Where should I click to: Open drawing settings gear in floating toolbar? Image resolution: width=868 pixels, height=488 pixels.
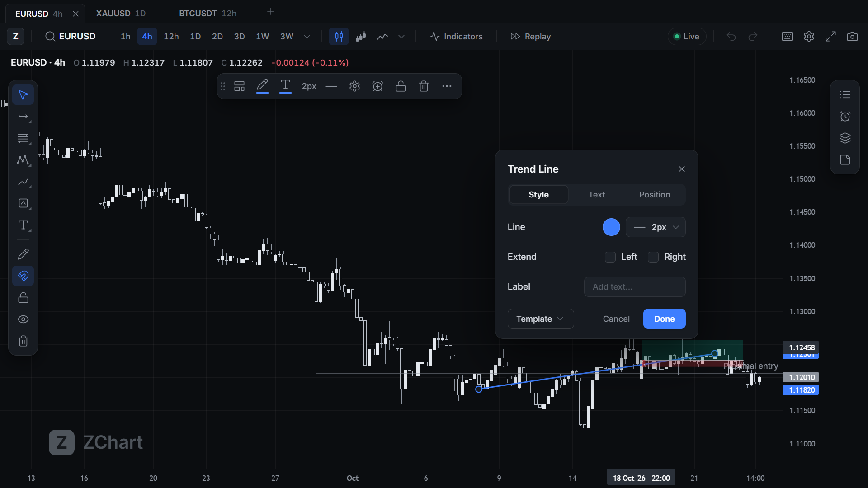pos(354,86)
